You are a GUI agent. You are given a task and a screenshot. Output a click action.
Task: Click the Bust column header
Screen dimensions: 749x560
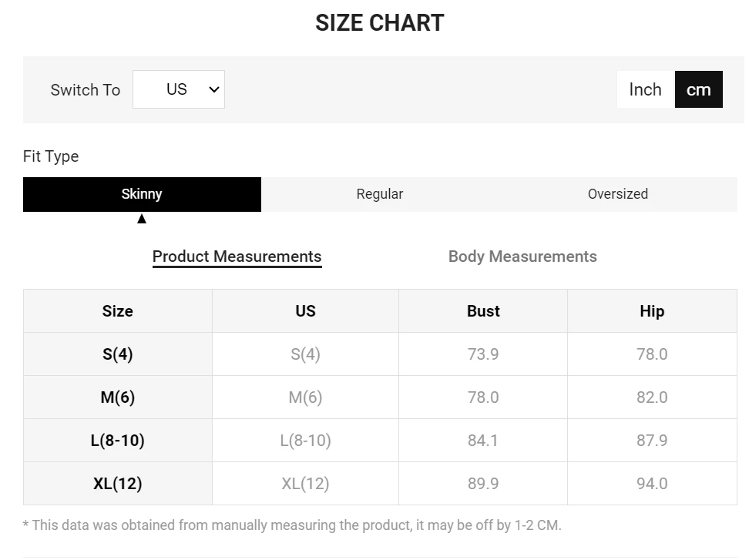(483, 311)
